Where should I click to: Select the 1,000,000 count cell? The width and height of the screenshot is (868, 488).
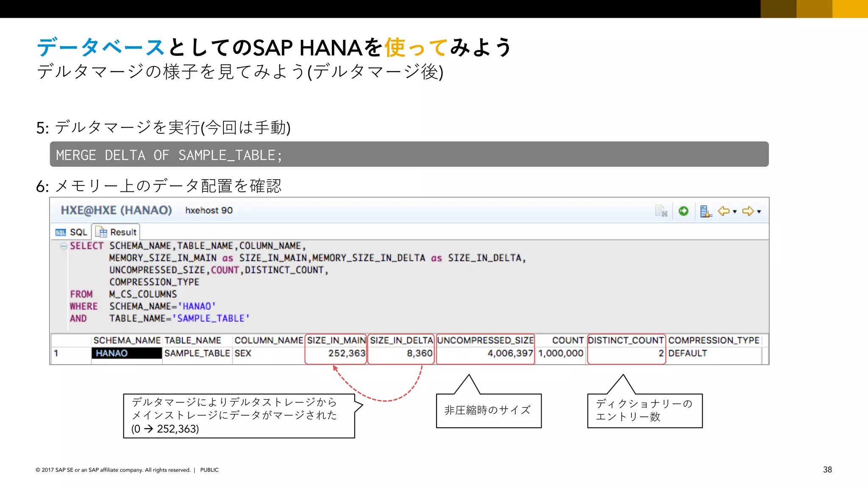click(561, 353)
